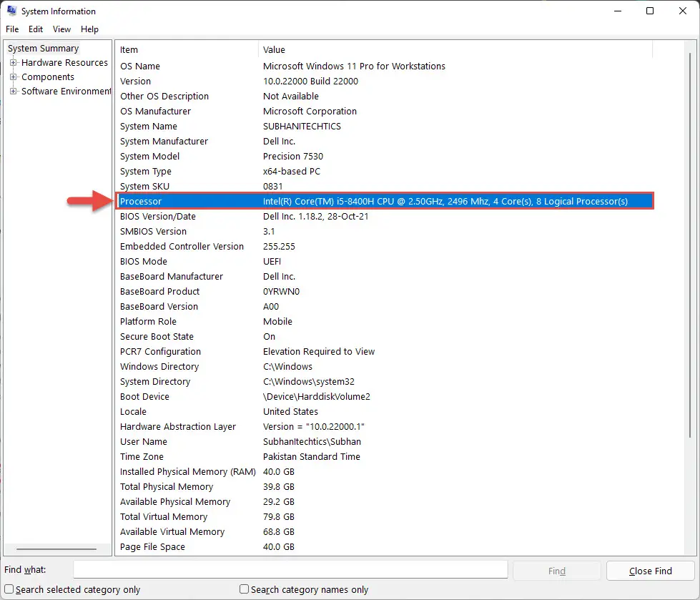The image size is (700, 600).
Task: Expand the Hardware Resources tree node
Action: (x=14, y=62)
